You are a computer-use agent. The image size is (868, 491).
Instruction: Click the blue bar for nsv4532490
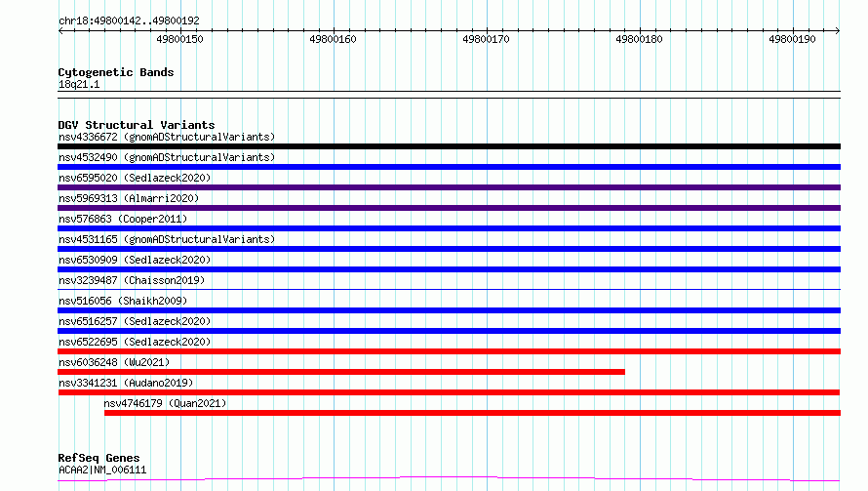[x=449, y=167]
